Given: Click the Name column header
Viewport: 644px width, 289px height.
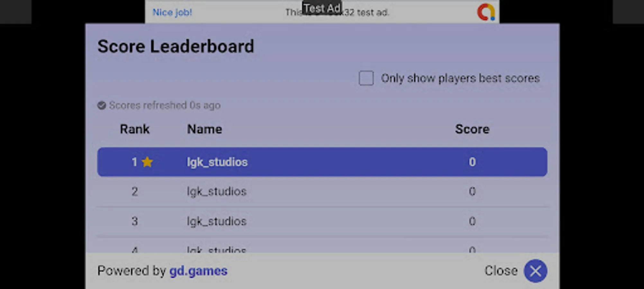Looking at the screenshot, I should (204, 129).
